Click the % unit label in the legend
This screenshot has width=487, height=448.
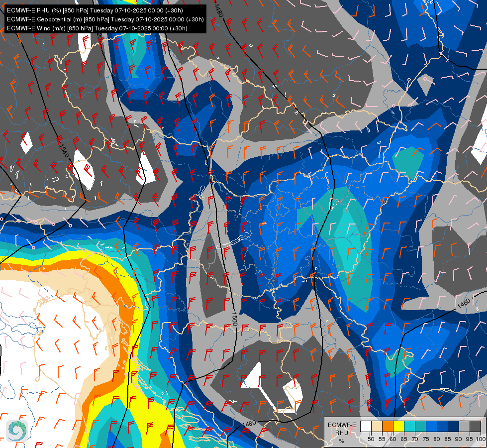coord(342,441)
